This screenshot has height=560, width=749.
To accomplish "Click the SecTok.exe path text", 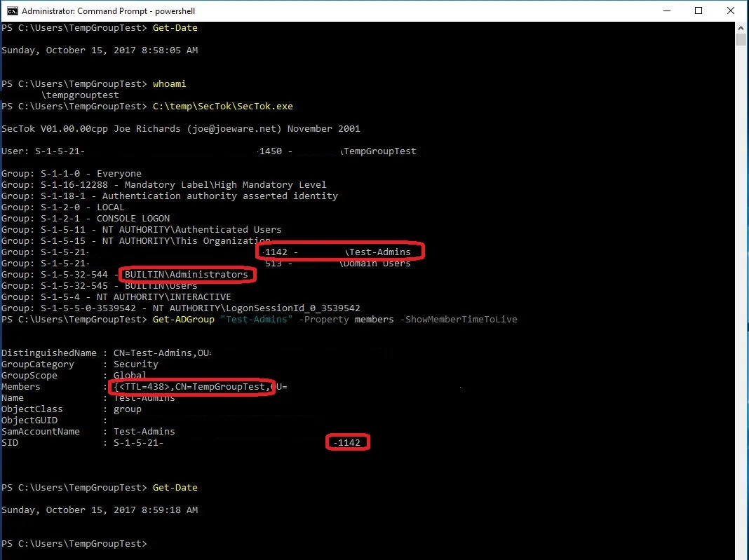I will point(224,106).
